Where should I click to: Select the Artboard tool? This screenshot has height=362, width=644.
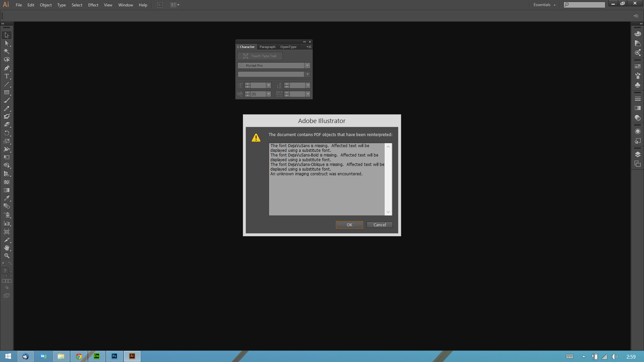(x=7, y=232)
